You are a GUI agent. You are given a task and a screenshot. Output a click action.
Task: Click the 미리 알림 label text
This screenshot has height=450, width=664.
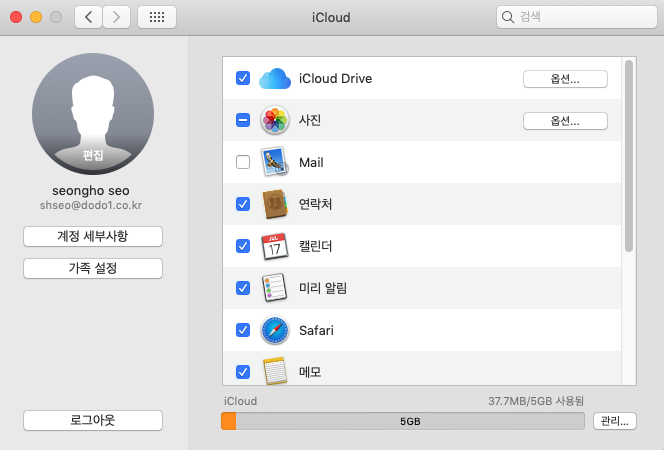pos(323,288)
